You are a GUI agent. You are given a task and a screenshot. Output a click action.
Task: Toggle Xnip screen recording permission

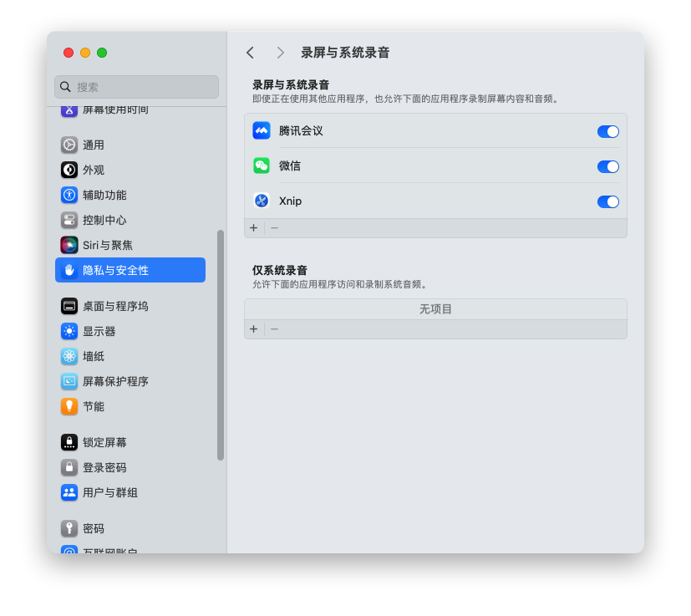click(x=607, y=201)
